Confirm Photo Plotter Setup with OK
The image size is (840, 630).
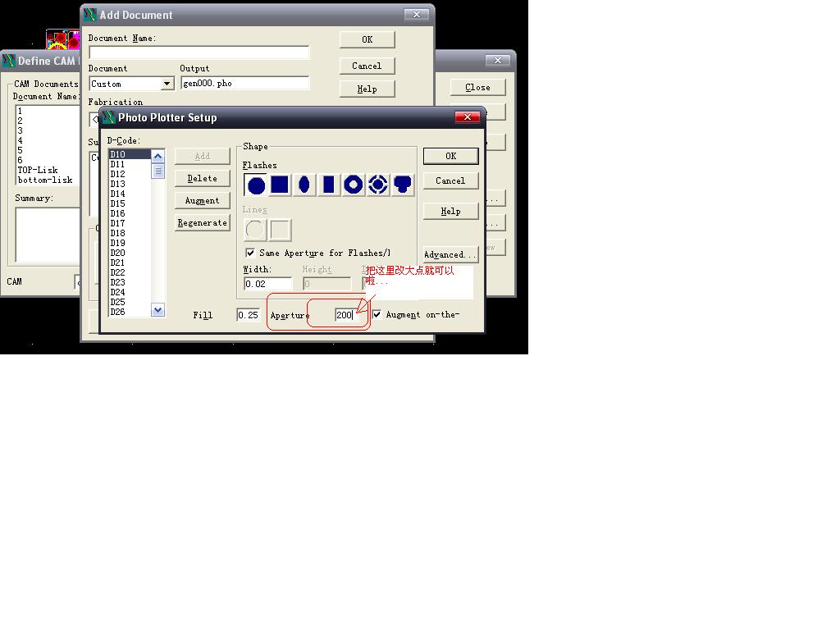[450, 156]
